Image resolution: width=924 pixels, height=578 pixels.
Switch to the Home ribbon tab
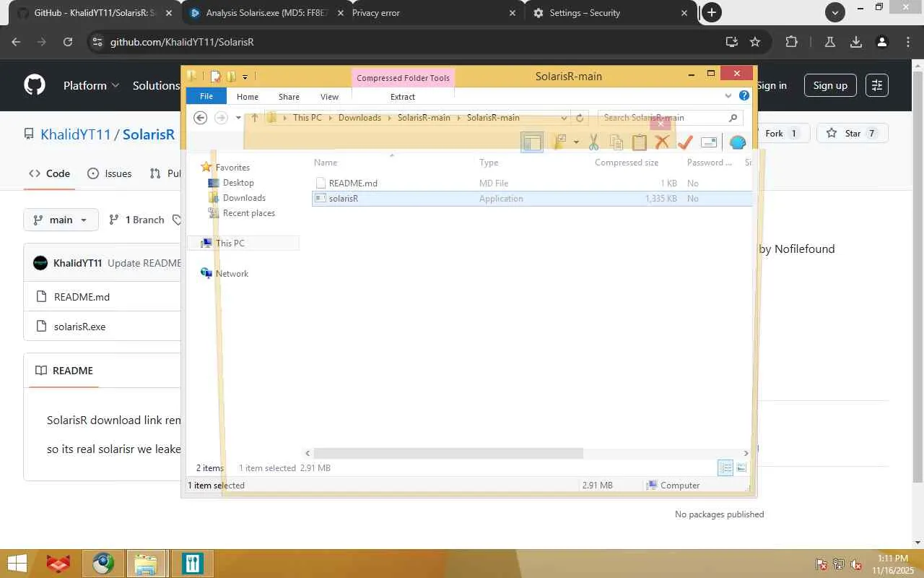[248, 97]
